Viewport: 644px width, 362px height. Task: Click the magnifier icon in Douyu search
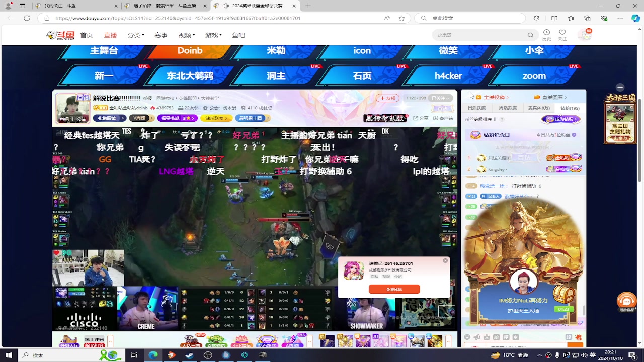(530, 35)
